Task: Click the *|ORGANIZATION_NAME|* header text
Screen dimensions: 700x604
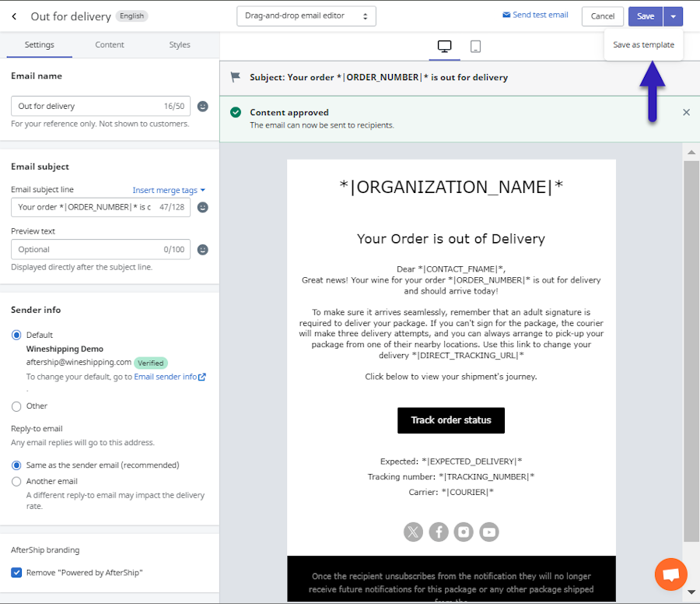Action: tap(451, 187)
